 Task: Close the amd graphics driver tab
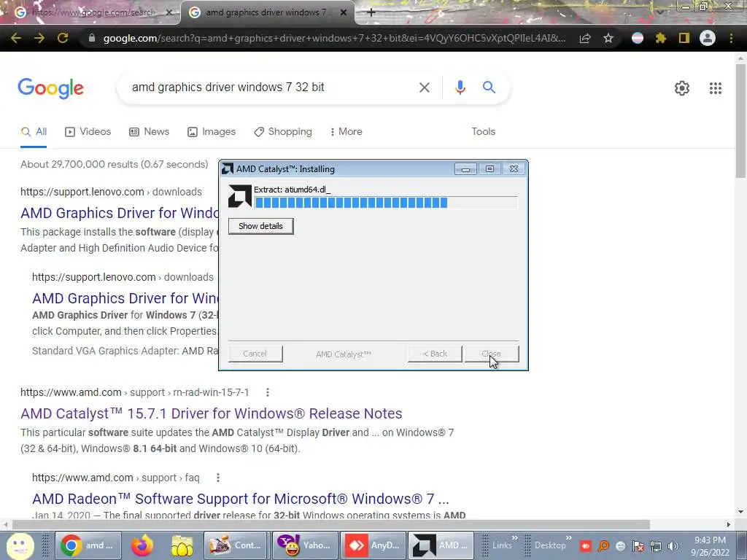[344, 13]
